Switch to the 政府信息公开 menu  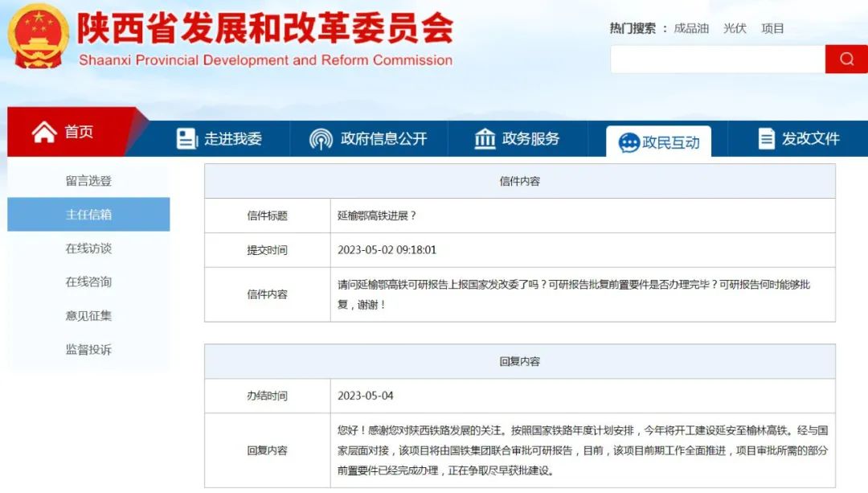tap(383, 139)
